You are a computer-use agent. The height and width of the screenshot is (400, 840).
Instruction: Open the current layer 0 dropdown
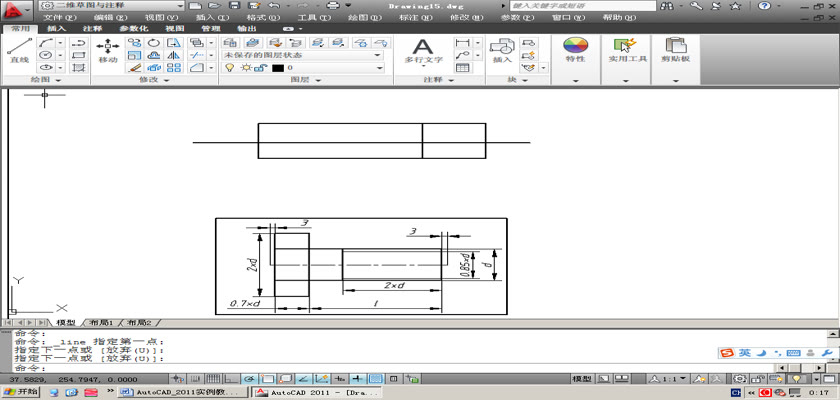(303, 68)
